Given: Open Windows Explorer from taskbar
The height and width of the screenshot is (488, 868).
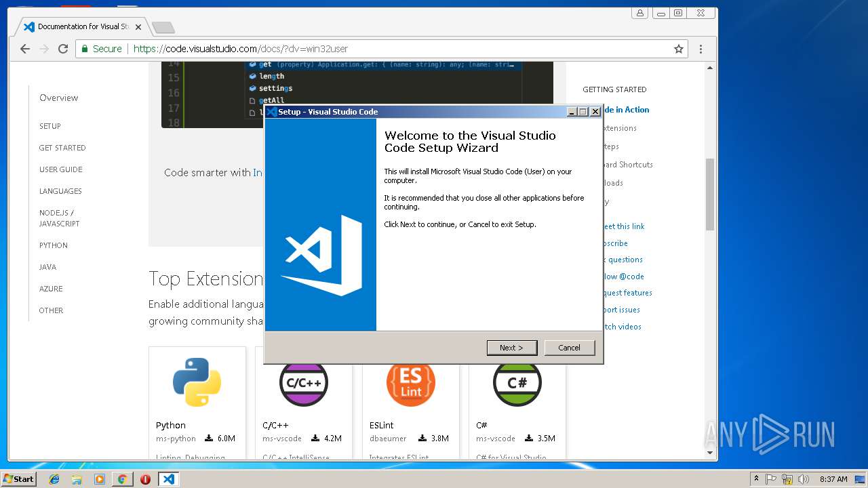Looking at the screenshot, I should point(77,479).
